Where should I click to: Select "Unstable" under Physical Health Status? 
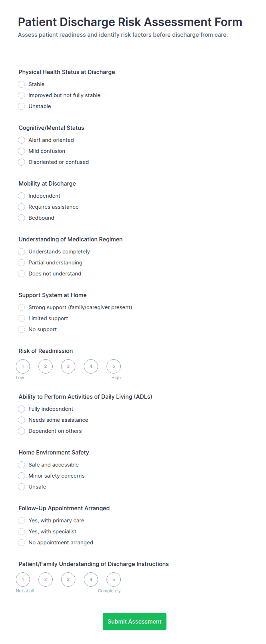(21, 106)
